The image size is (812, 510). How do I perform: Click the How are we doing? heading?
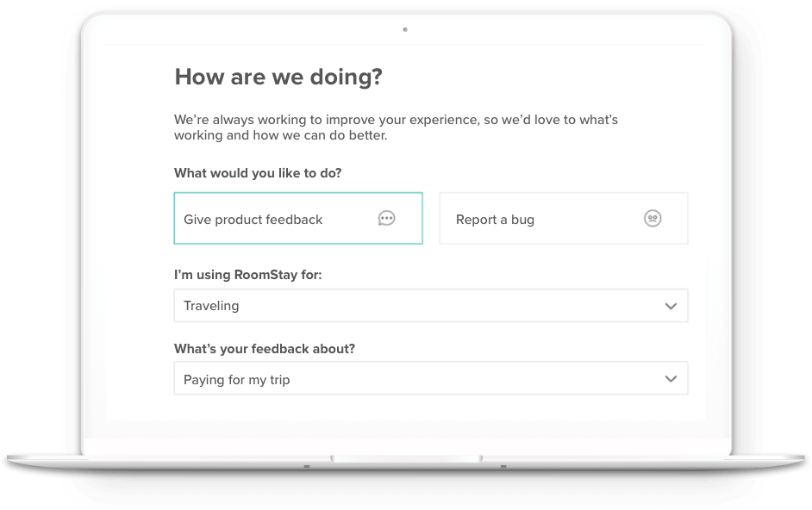click(x=278, y=78)
